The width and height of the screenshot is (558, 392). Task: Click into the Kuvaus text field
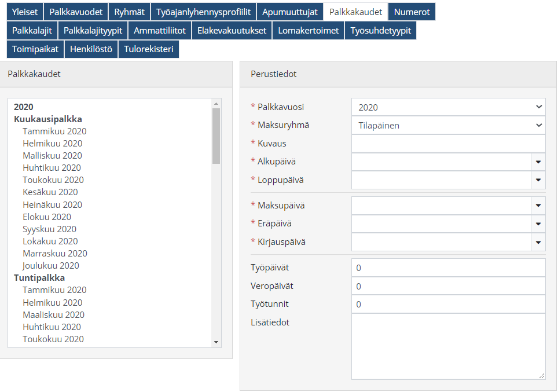(x=448, y=144)
